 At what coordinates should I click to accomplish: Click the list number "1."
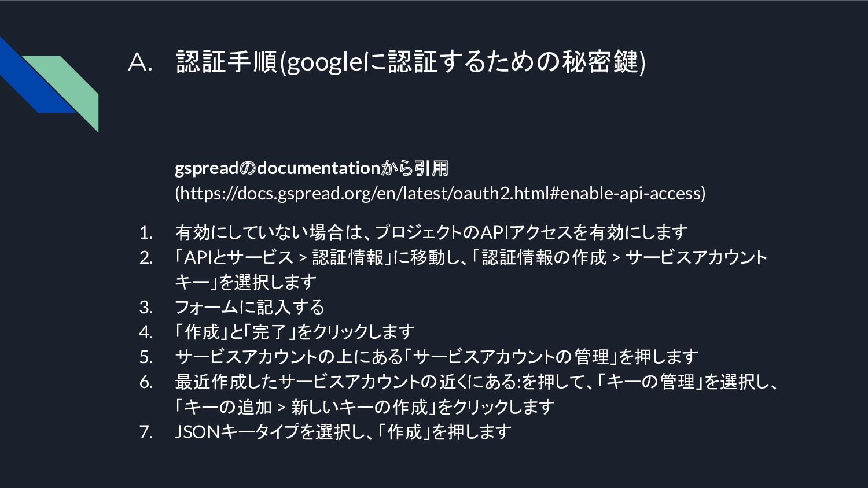point(146,232)
